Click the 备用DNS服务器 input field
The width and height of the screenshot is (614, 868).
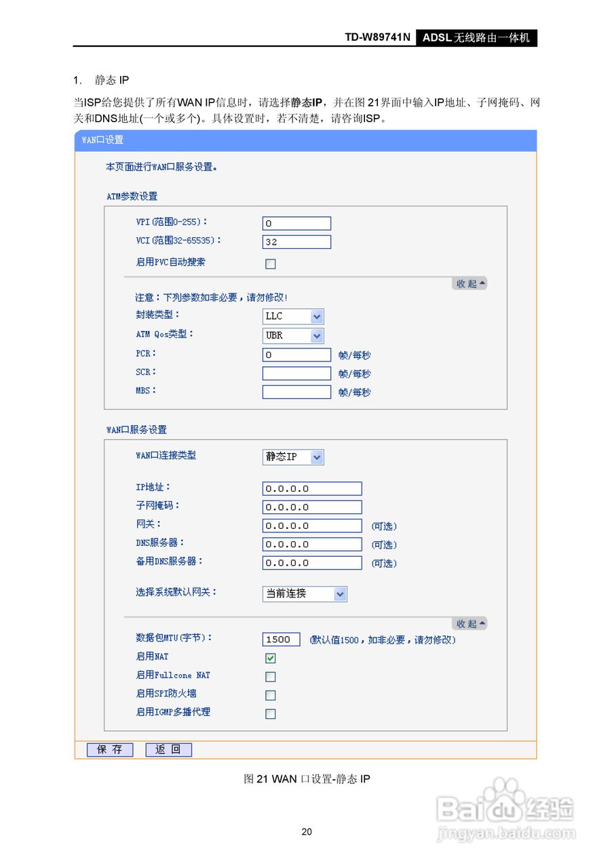[312, 563]
